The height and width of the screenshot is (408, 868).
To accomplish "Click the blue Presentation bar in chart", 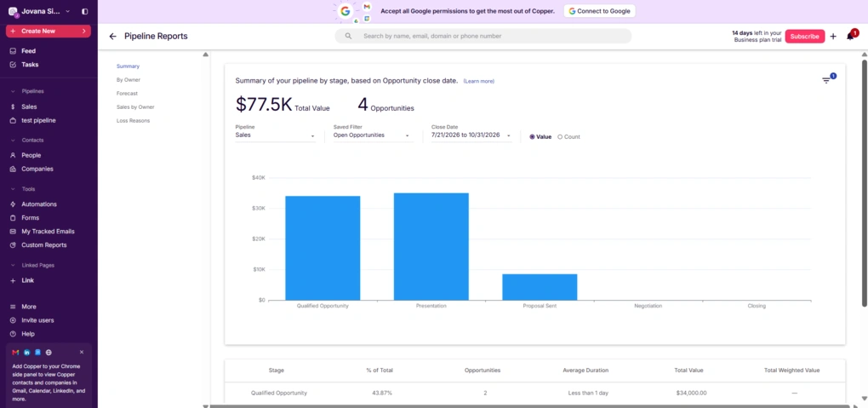I will (x=431, y=246).
